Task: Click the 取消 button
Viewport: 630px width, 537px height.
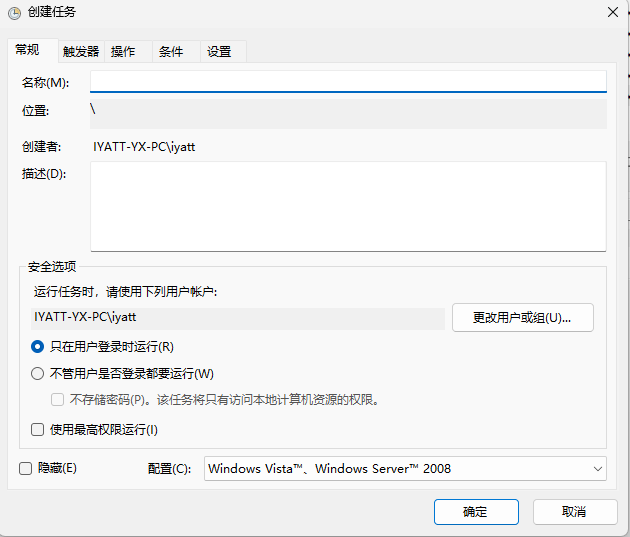Action: coord(574,512)
